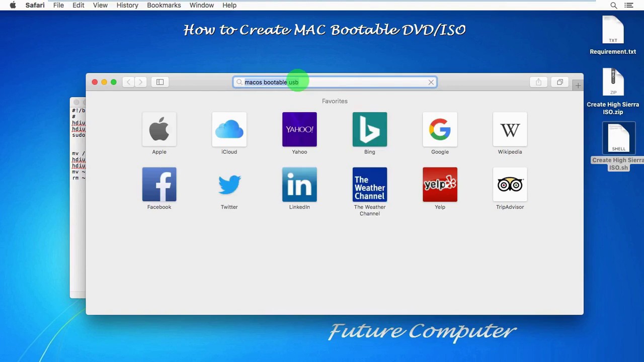This screenshot has width=644, height=362.
Task: Clear the address bar with X button
Action: point(431,82)
